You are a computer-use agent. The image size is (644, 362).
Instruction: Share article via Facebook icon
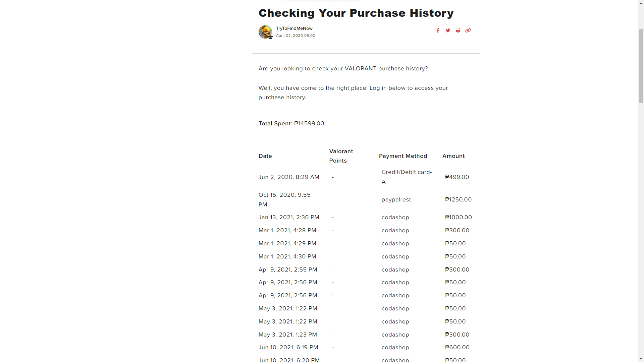pos(438,31)
